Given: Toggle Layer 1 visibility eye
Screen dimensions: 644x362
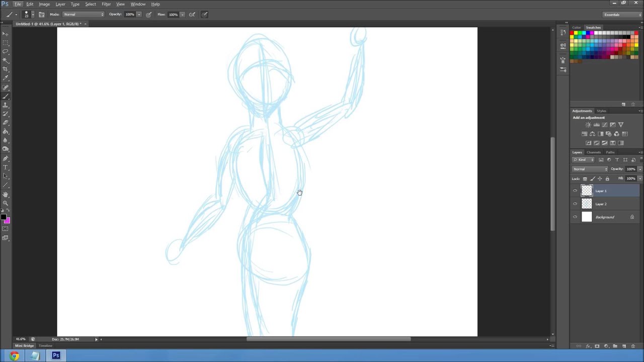Looking at the screenshot, I should (575, 191).
